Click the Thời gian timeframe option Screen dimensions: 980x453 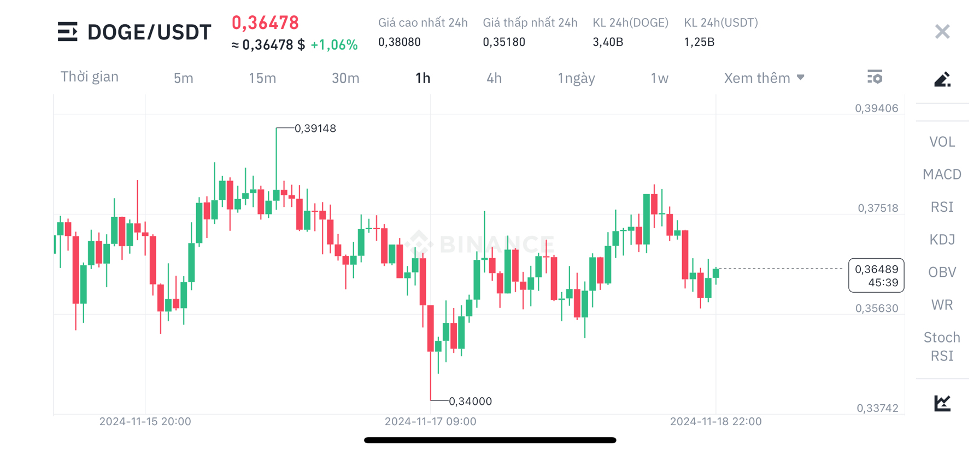coord(90,77)
